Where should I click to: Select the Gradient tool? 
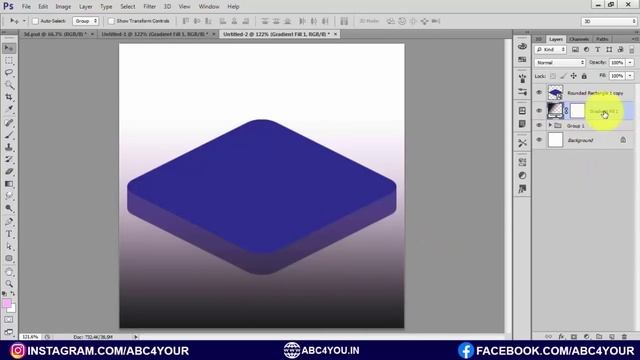[x=9, y=184]
